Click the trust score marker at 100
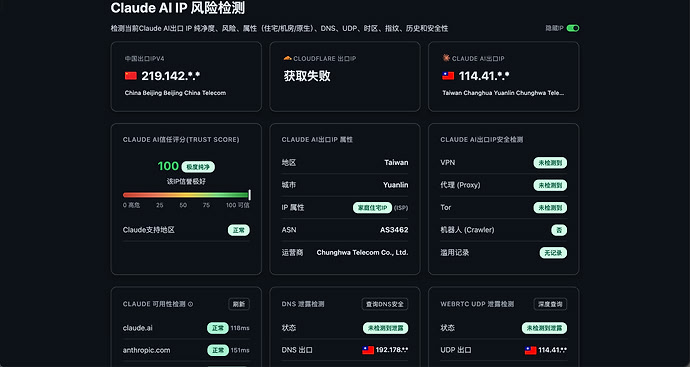 [x=250, y=195]
